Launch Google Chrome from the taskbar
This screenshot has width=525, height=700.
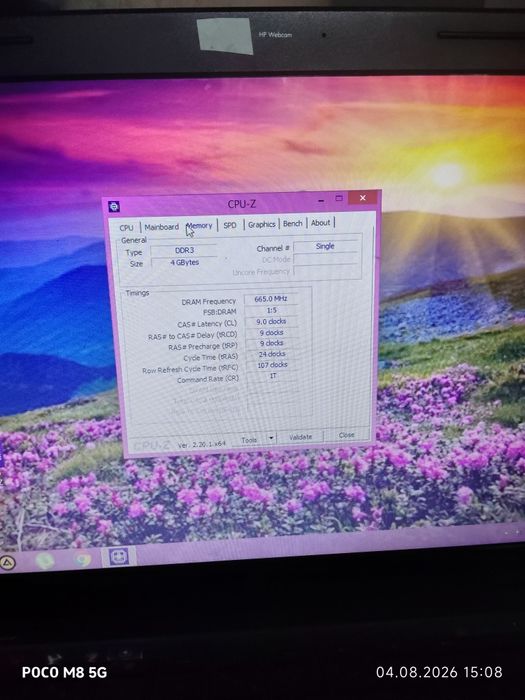pos(83,559)
